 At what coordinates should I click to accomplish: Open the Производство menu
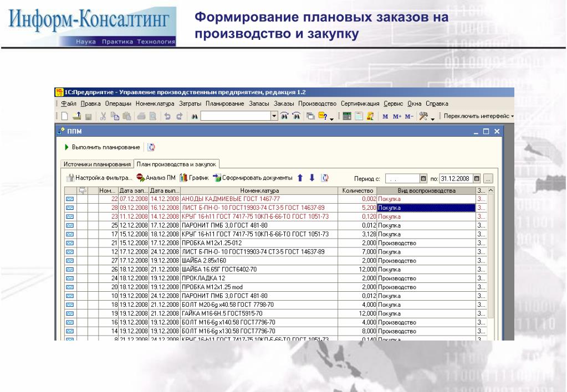317,104
